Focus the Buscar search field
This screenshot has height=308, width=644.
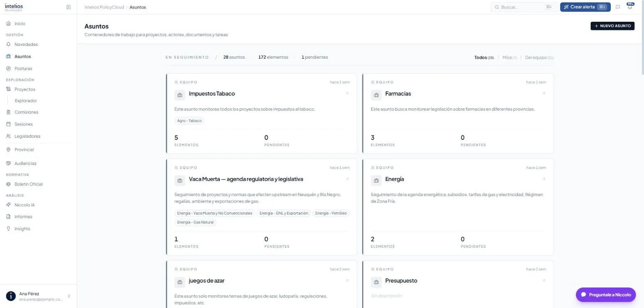[524, 7]
